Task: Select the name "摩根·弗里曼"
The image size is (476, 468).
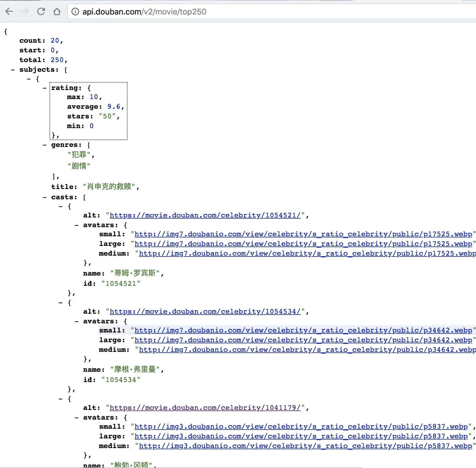Action: pyautogui.click(x=135, y=370)
